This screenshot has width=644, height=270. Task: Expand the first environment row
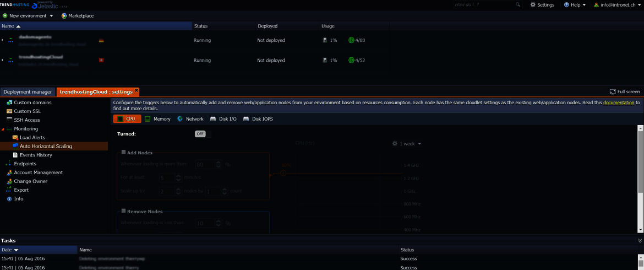[x=3, y=40]
